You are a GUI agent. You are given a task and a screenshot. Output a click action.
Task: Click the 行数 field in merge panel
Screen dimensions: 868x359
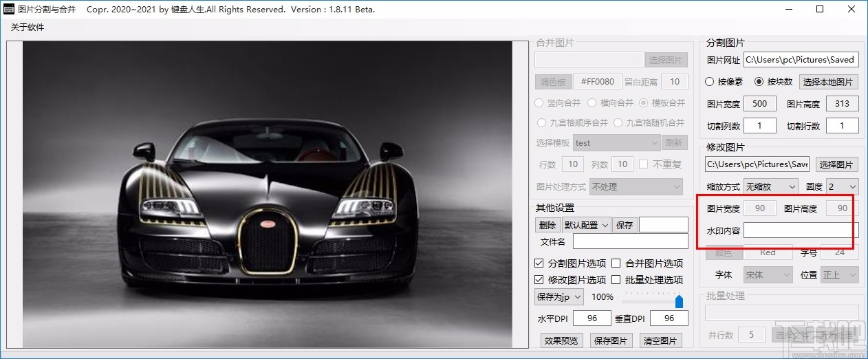point(573,164)
